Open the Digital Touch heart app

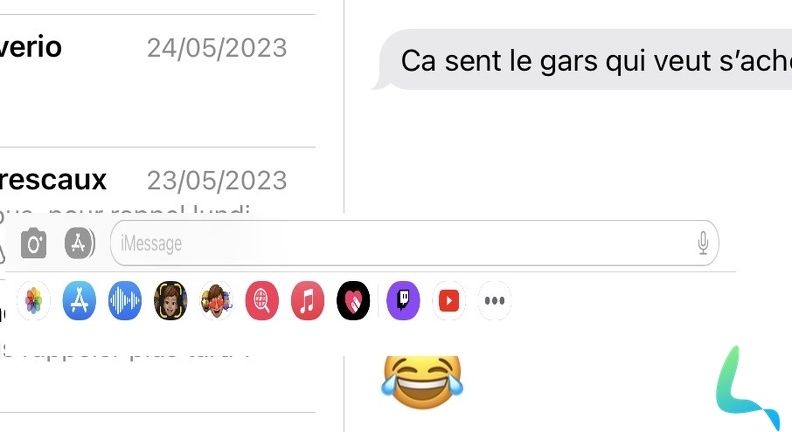pyautogui.click(x=353, y=301)
